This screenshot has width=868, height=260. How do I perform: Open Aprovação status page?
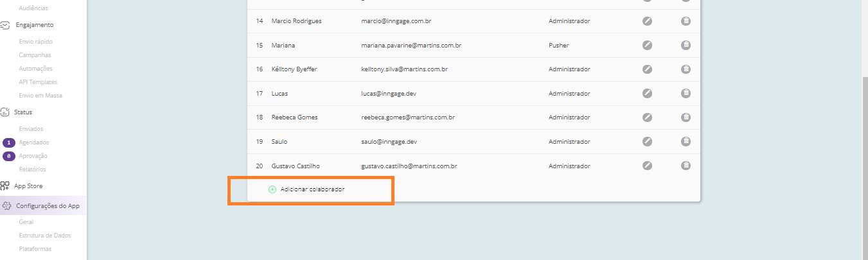pyautogui.click(x=33, y=156)
